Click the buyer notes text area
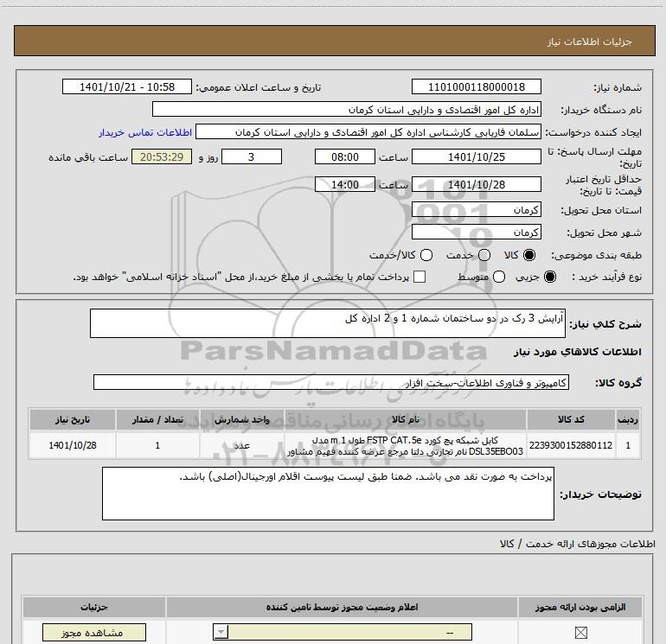Viewport: 666px width, 644px height. [x=328, y=494]
